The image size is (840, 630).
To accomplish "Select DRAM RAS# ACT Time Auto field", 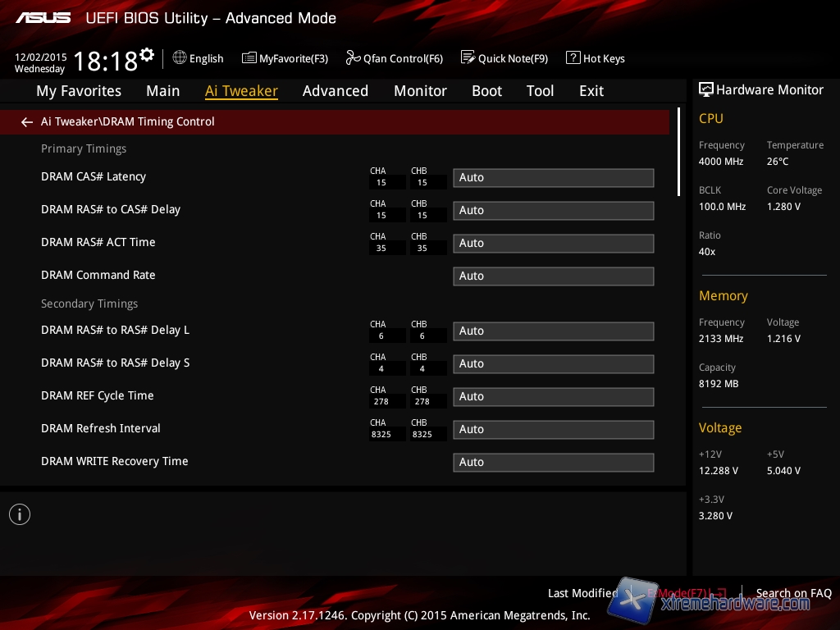I will click(x=553, y=244).
